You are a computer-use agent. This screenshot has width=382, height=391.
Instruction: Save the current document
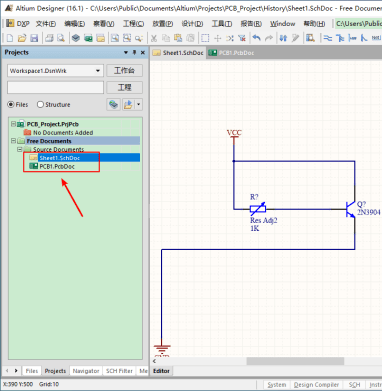[x=34, y=38]
